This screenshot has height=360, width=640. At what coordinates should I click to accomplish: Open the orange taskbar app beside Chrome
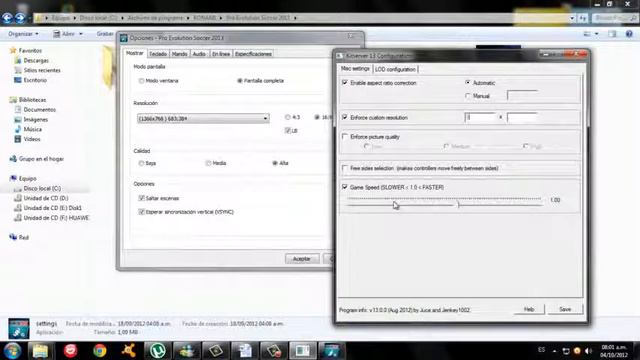click(x=129, y=351)
